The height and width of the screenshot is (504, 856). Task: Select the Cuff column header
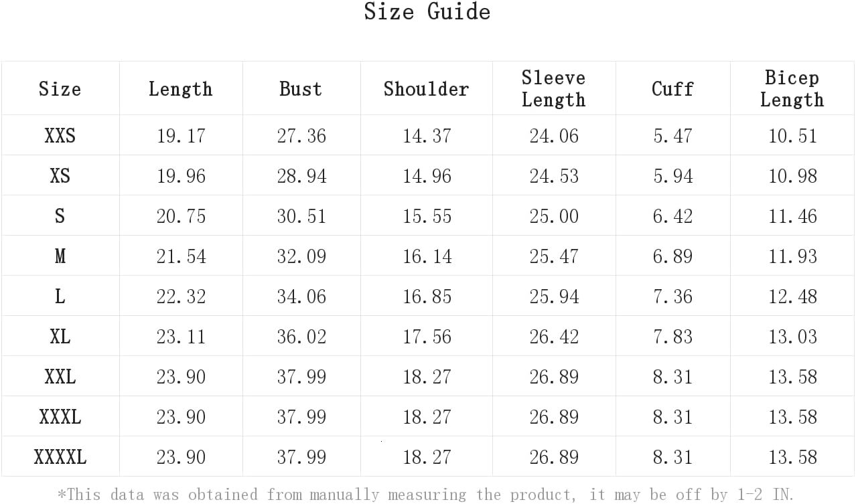click(672, 89)
